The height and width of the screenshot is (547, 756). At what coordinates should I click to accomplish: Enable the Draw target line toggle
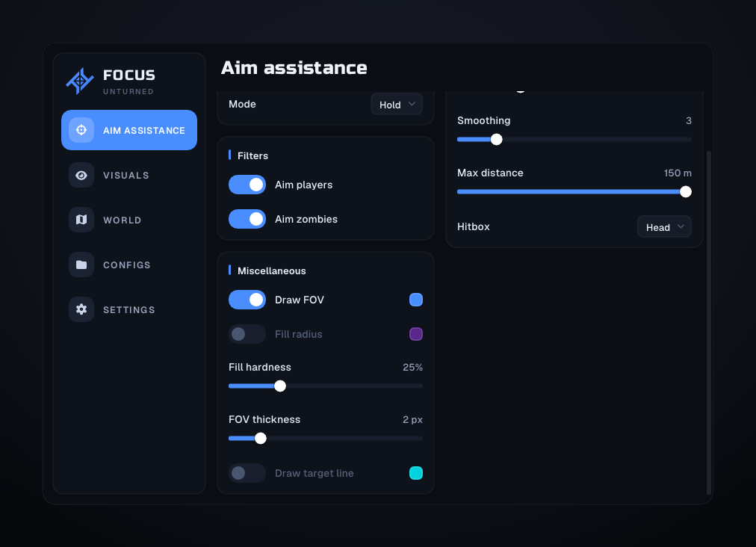pos(247,473)
